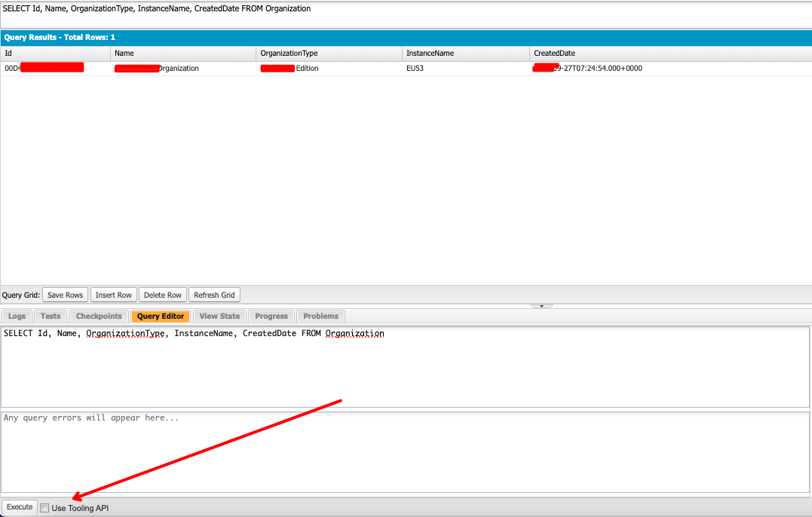Enable the Use Tooling API checkbox
This screenshot has height=517, width=812.
pyautogui.click(x=44, y=507)
